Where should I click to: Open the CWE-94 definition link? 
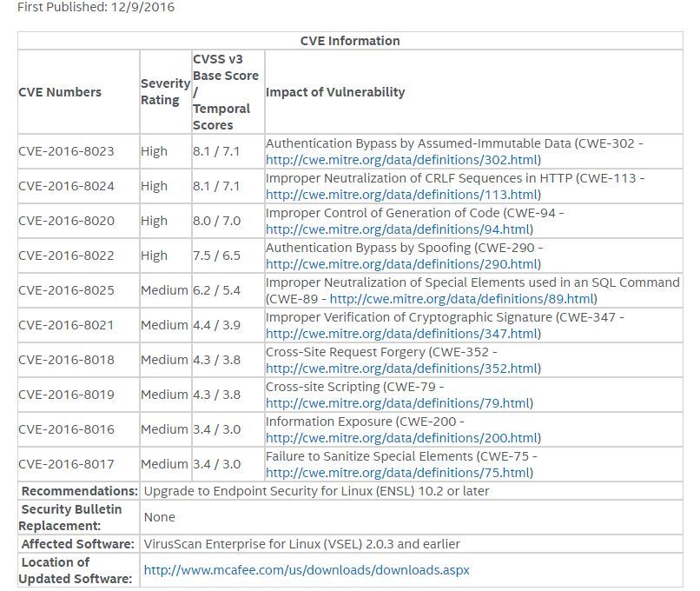click(399, 229)
